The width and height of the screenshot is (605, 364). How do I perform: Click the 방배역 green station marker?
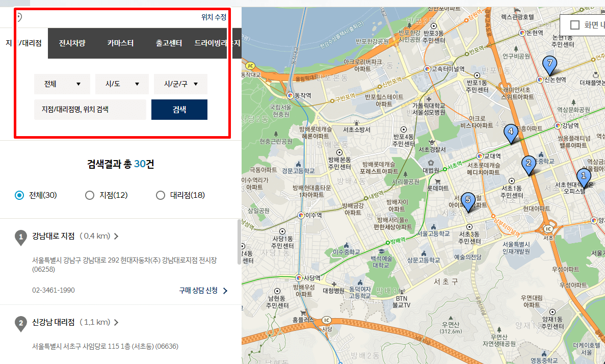(x=388, y=243)
